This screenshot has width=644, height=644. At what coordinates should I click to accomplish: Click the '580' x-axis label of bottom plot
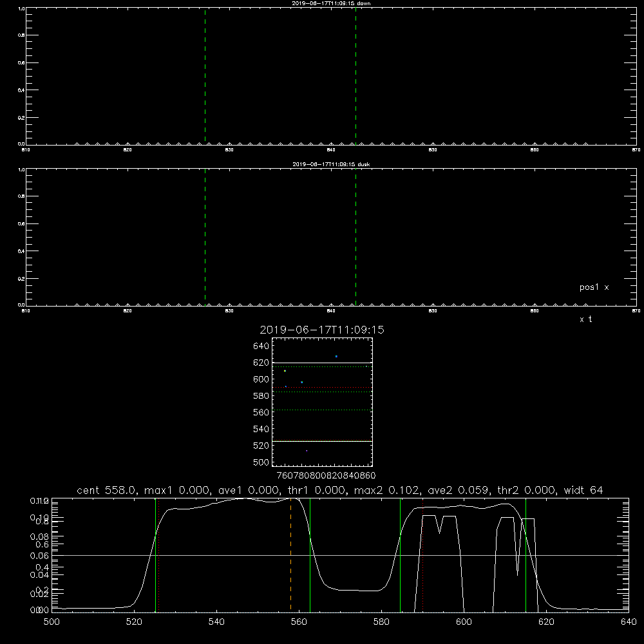coord(381,622)
